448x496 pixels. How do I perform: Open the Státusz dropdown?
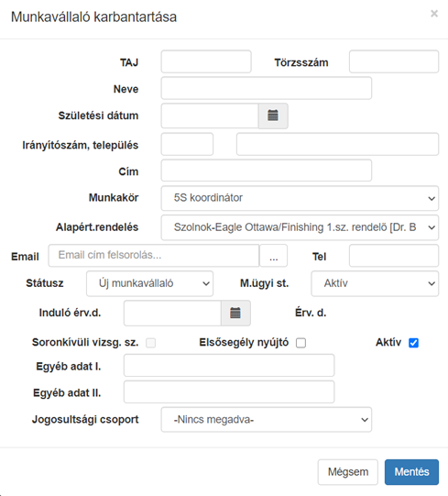(150, 283)
